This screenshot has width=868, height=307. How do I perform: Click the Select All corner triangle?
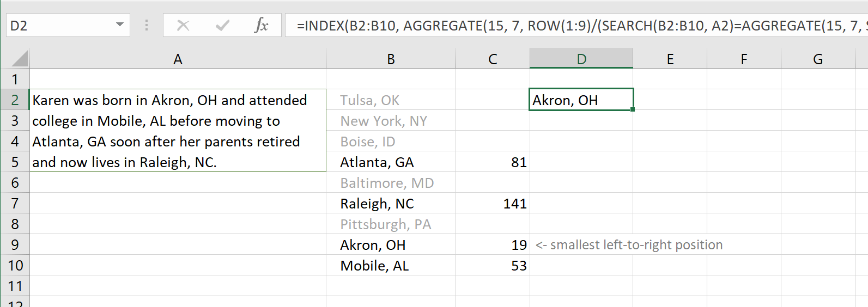20,58
